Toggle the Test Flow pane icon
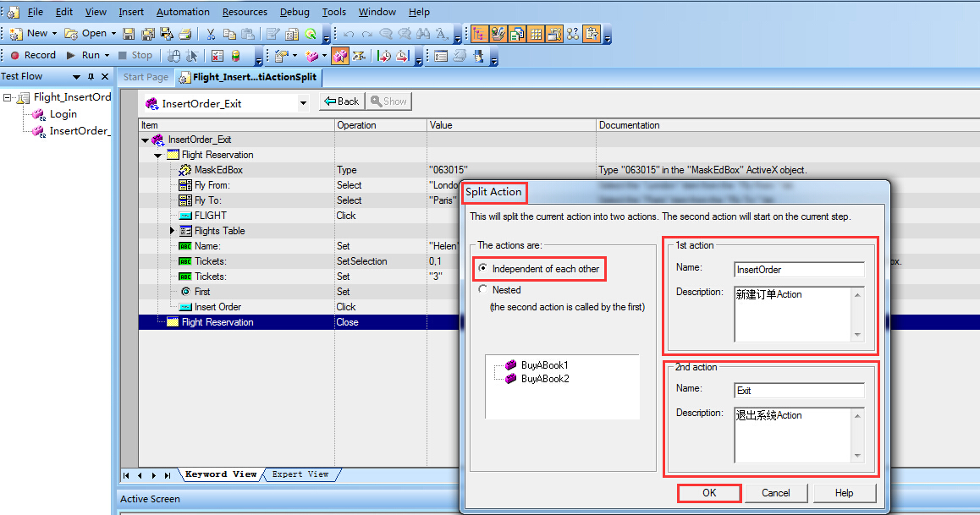Image resolution: width=980 pixels, height=515 pixels. click(x=479, y=33)
